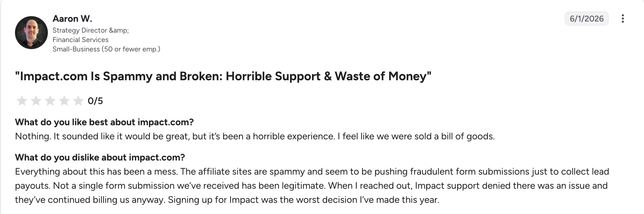
Task: Click the 6/1/2026 date badge
Action: coord(586,19)
